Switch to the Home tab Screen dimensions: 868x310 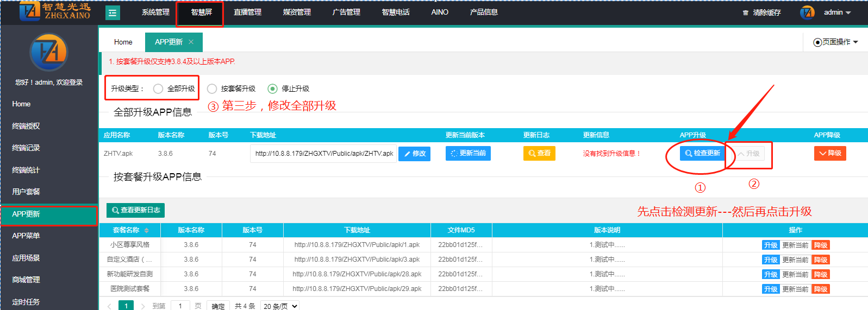[123, 42]
